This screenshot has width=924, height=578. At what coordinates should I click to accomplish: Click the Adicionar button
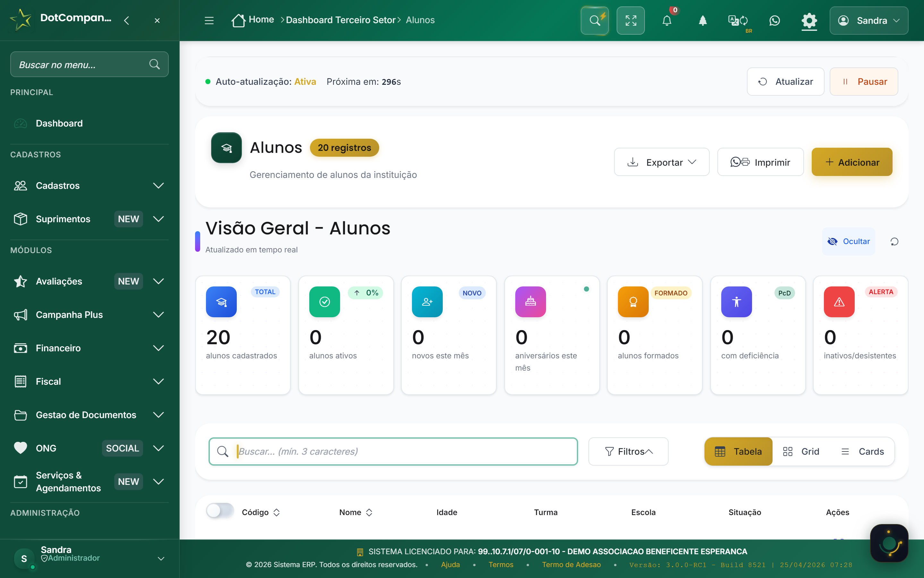pos(852,162)
